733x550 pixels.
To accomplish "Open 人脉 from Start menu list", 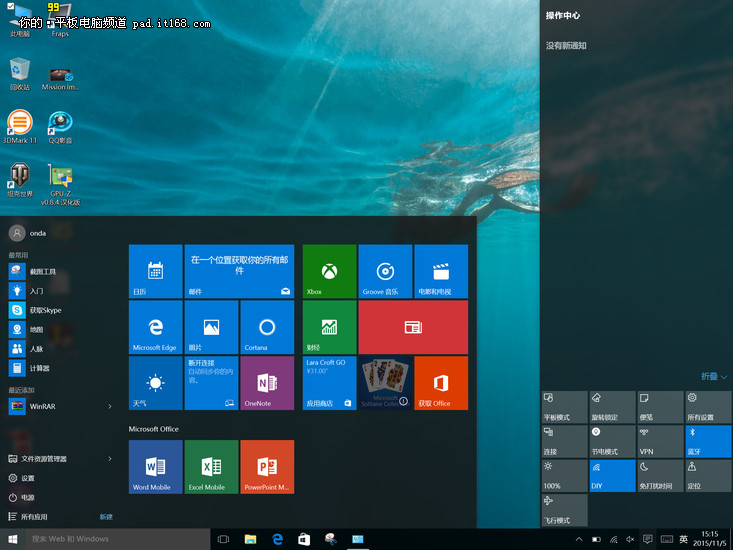I will click(61, 349).
